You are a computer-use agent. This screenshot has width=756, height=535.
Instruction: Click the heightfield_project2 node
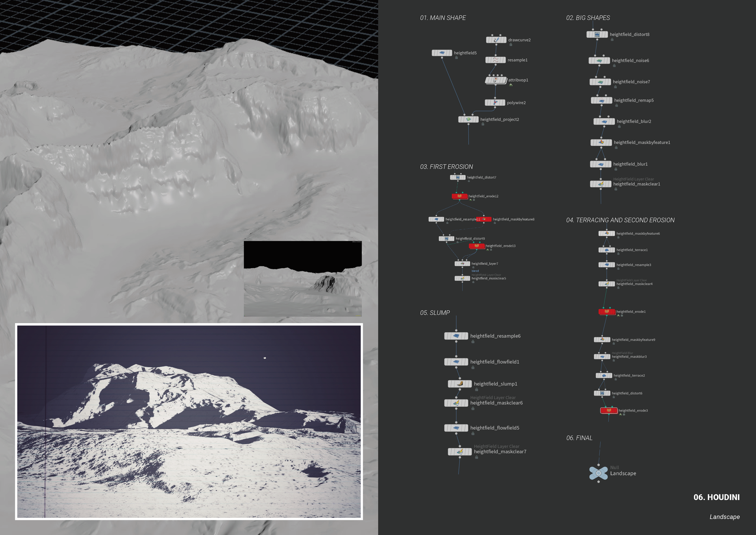[x=468, y=120]
